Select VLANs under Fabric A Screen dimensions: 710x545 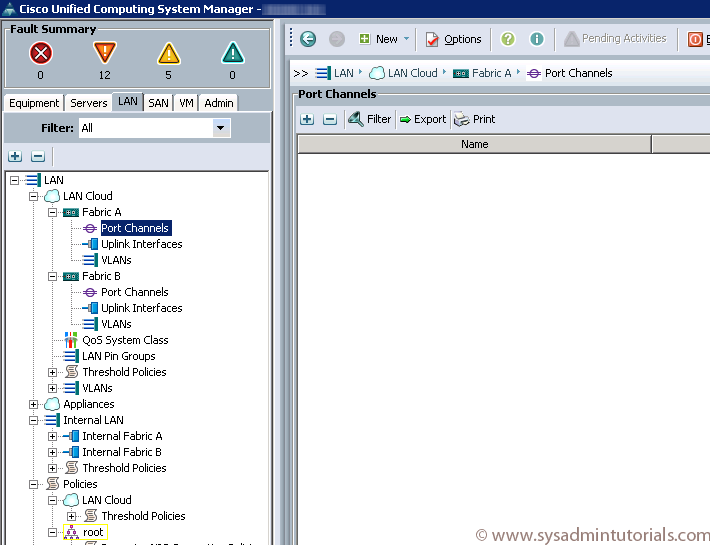tap(116, 260)
